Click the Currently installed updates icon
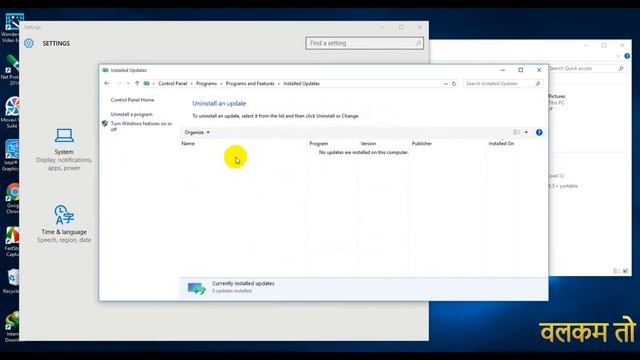The height and width of the screenshot is (360, 640). (x=197, y=288)
